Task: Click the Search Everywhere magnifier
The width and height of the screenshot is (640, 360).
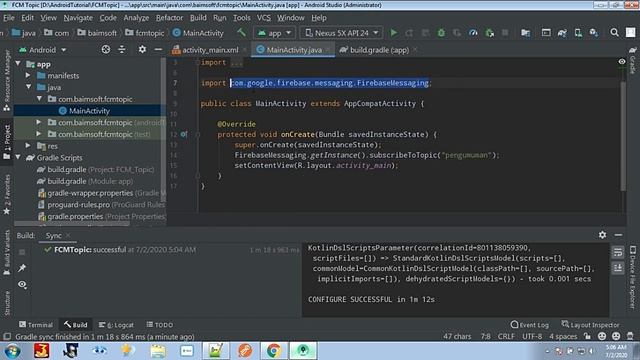Action: coord(614,33)
